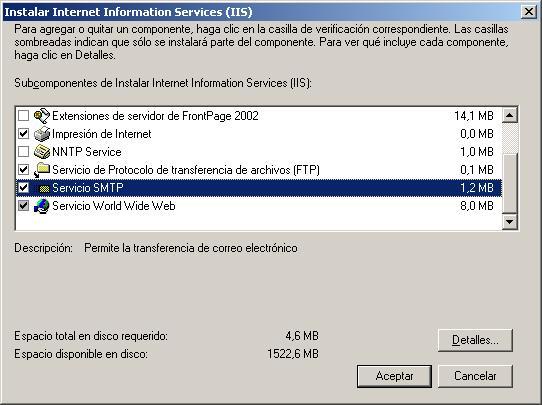The width and height of the screenshot is (542, 405).
Task: Click the FrontPage 2002 server extensions icon
Action: tap(42, 115)
